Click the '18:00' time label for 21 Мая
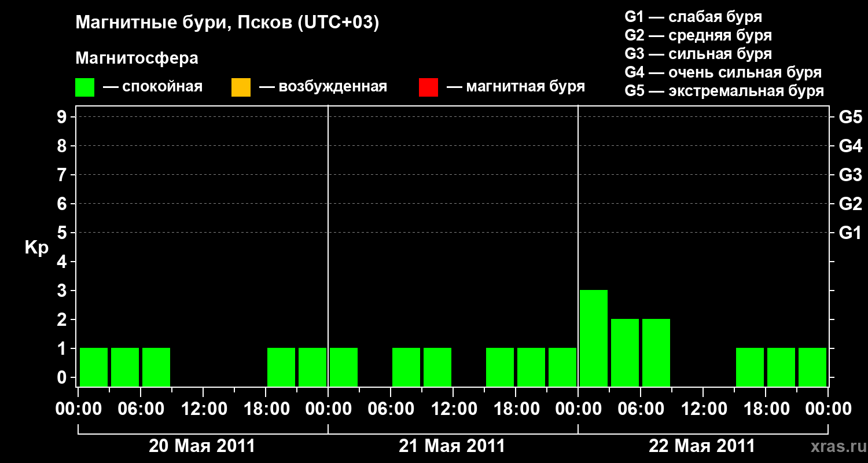The width and height of the screenshot is (868, 463). [x=516, y=409]
